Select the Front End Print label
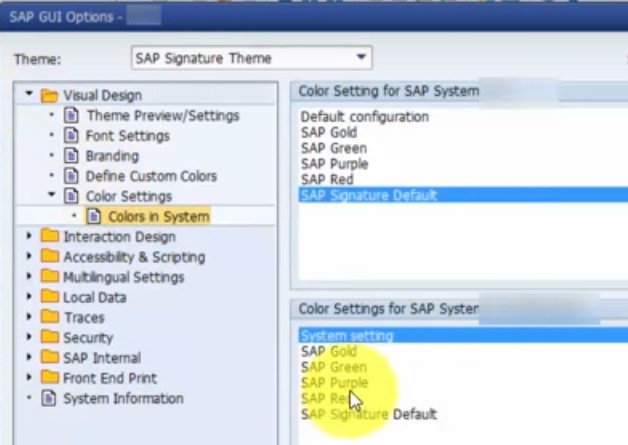The height and width of the screenshot is (445, 628). [110, 378]
